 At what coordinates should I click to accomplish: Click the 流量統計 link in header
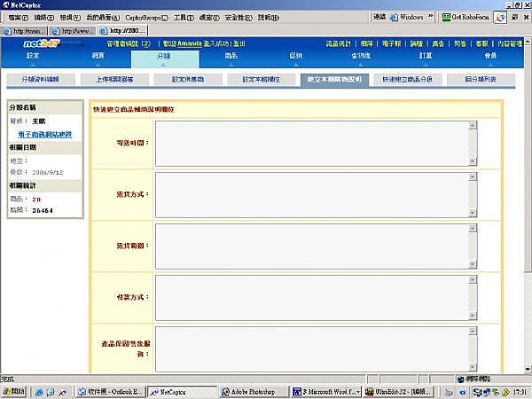pyautogui.click(x=339, y=43)
